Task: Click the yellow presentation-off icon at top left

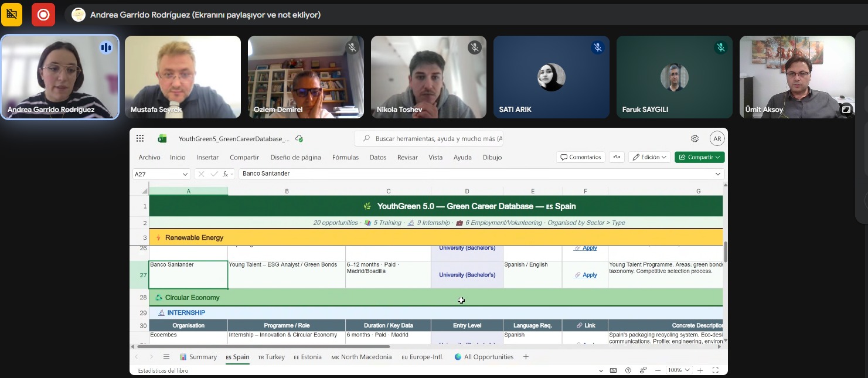Action: pos(12,15)
